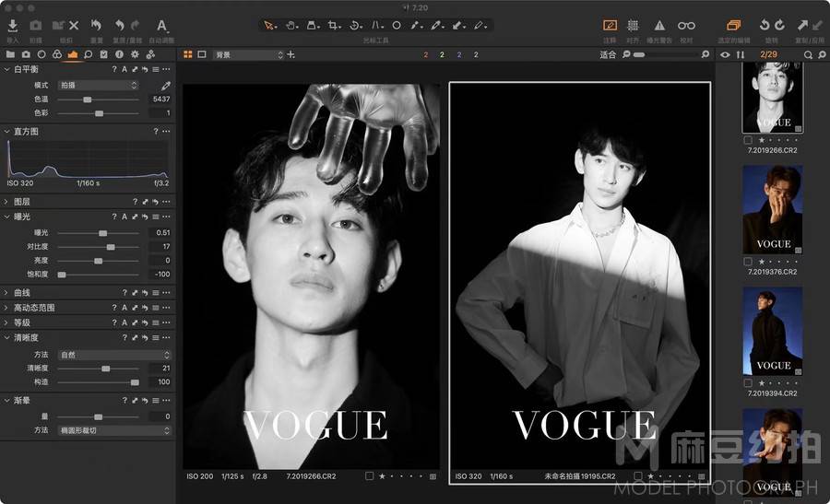Open the 背景 layer dropdown
Image resolution: width=830 pixels, height=504 pixels.
pyautogui.click(x=249, y=54)
